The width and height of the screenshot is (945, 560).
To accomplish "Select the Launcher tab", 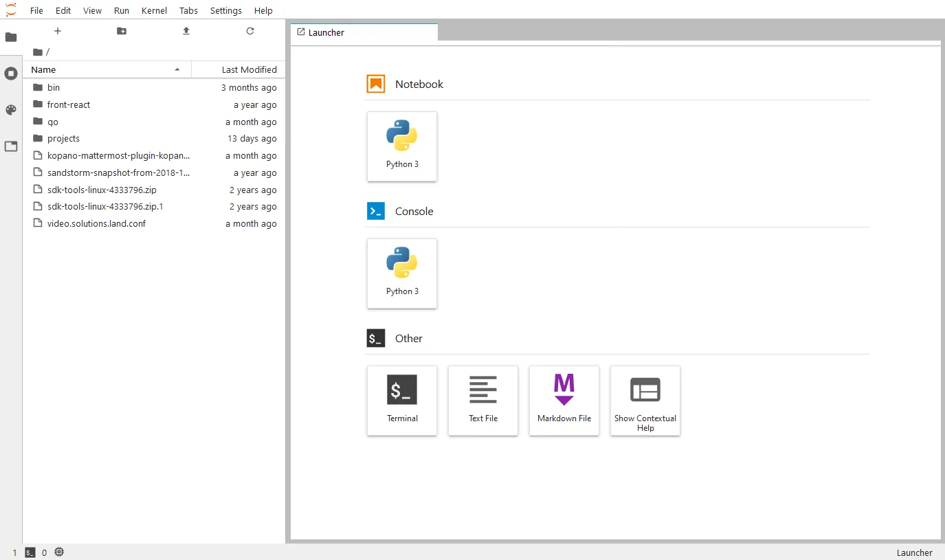I will pos(364,32).
